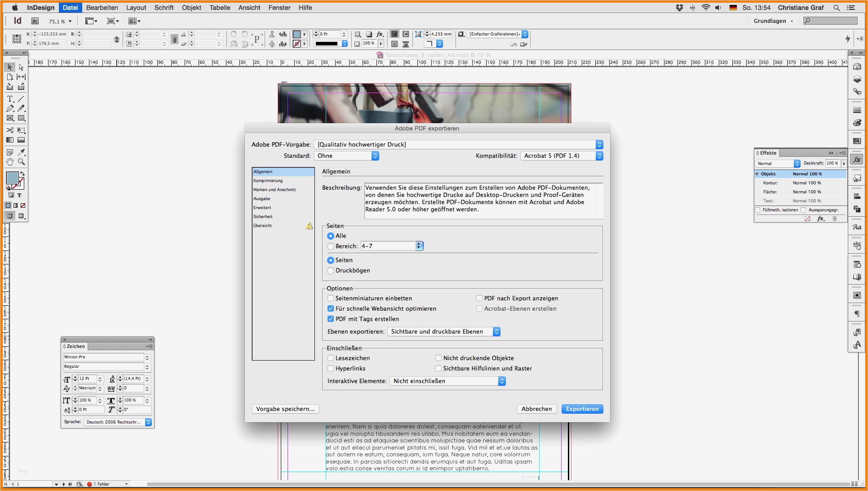Select the Hand tool
Viewport: 868px width, 491px height.
10,162
